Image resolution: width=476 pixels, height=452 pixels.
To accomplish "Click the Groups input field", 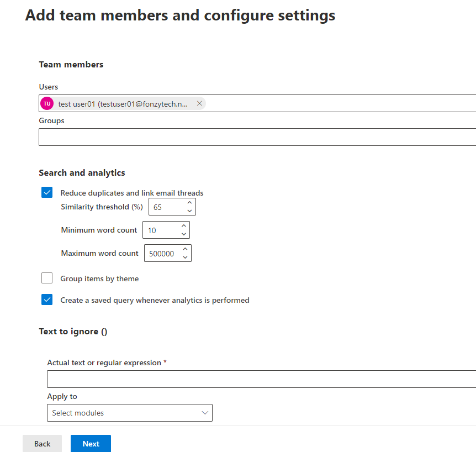I will tap(221, 136).
